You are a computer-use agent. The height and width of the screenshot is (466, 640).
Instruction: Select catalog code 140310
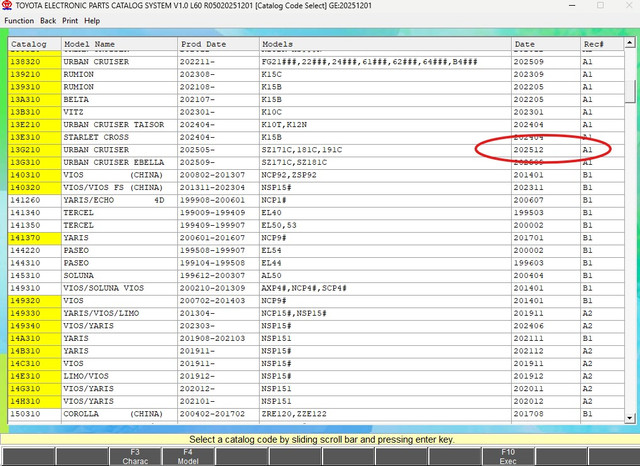point(34,175)
